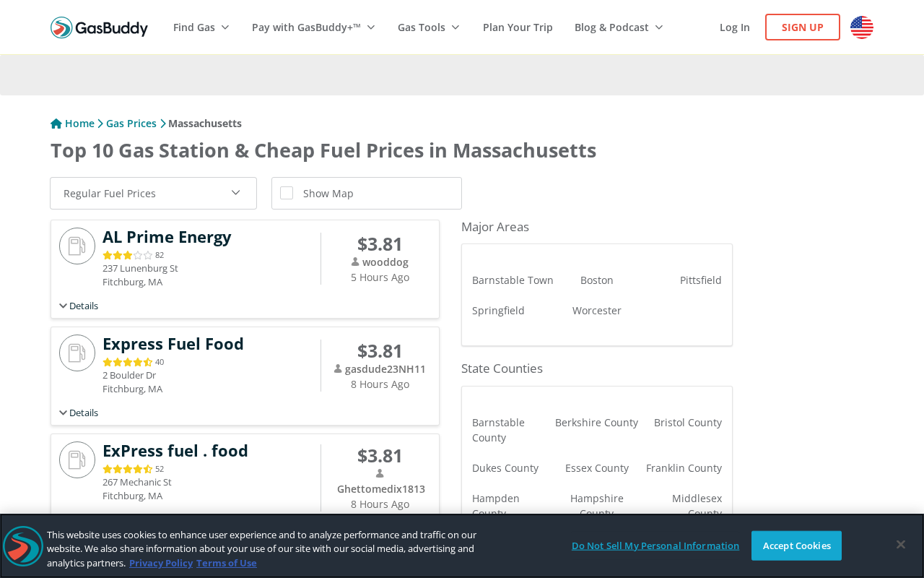
Task: Click the Log In link
Action: coord(735,27)
